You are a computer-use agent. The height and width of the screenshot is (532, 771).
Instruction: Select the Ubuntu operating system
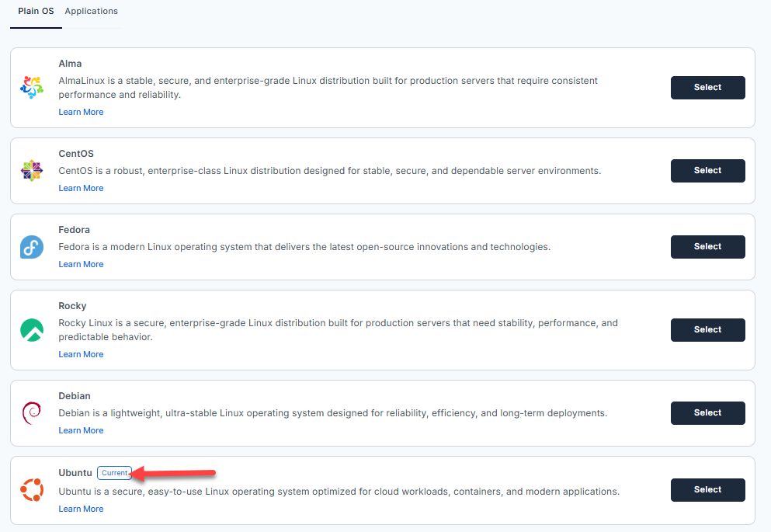(707, 490)
